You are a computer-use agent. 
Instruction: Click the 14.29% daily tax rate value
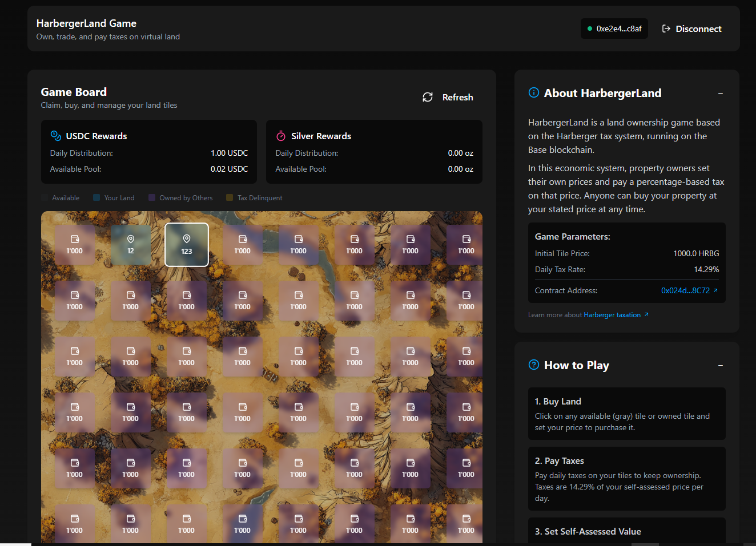pos(706,269)
